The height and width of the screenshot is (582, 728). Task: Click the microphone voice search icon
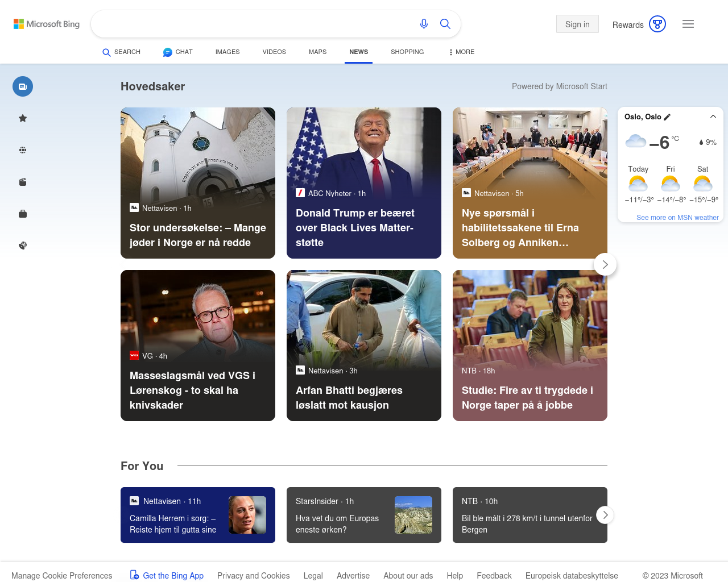424,24
